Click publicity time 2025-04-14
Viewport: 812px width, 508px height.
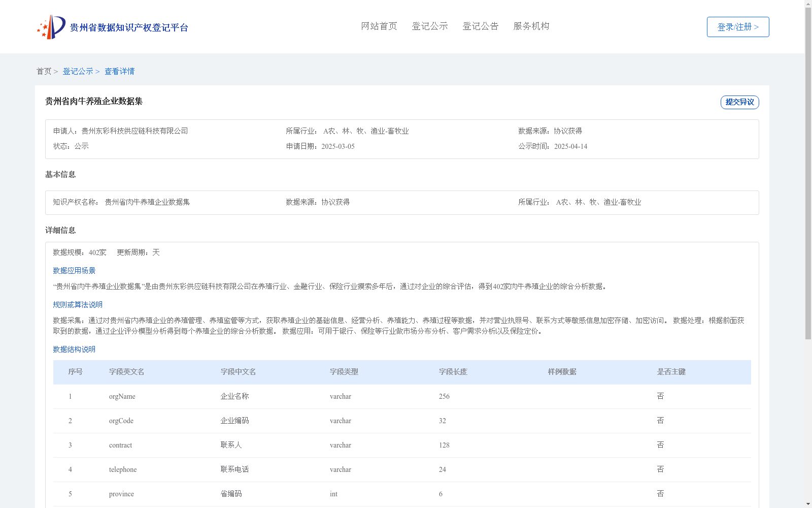point(570,146)
